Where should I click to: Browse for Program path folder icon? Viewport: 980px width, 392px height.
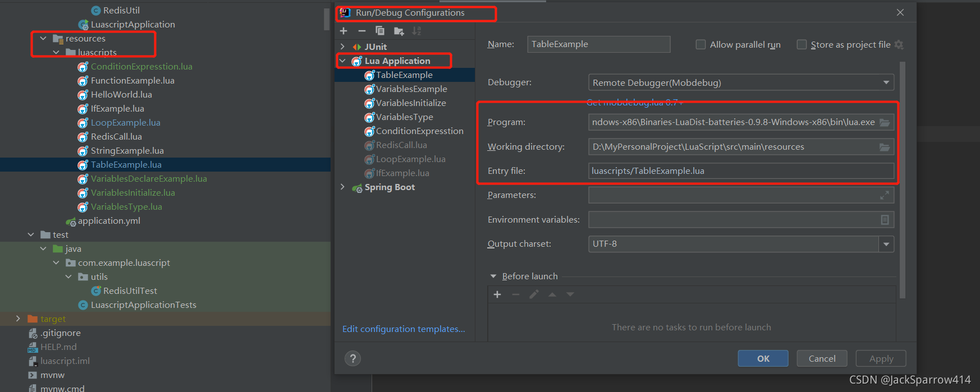click(885, 122)
